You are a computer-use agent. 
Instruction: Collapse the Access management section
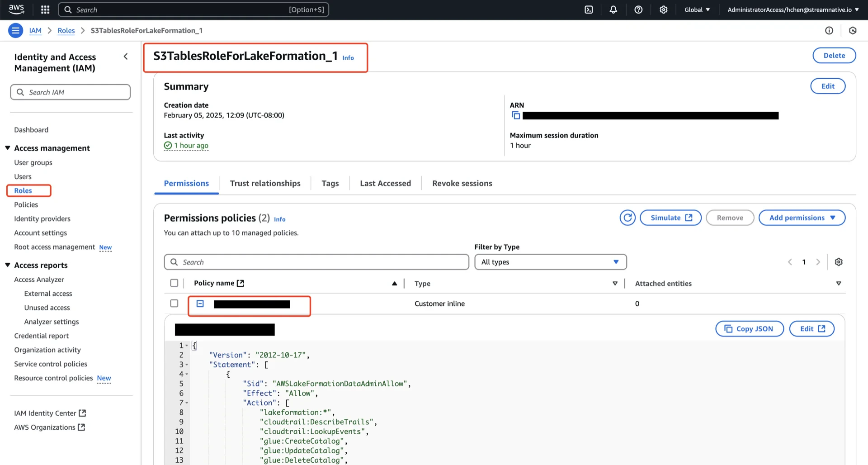[x=8, y=148]
